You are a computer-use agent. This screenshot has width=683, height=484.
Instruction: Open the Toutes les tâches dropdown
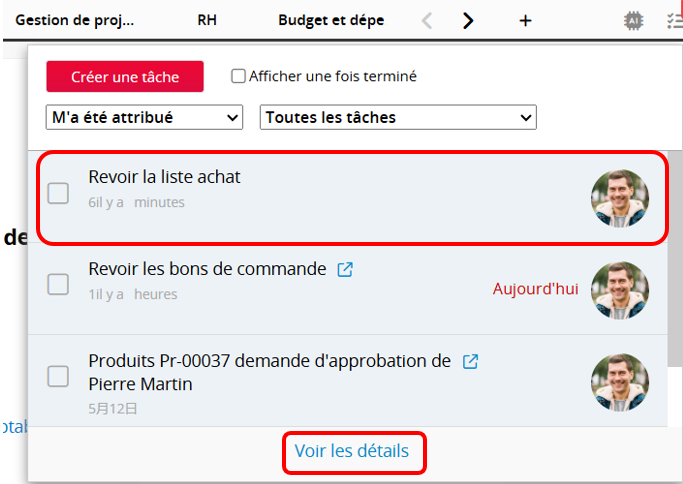(398, 117)
